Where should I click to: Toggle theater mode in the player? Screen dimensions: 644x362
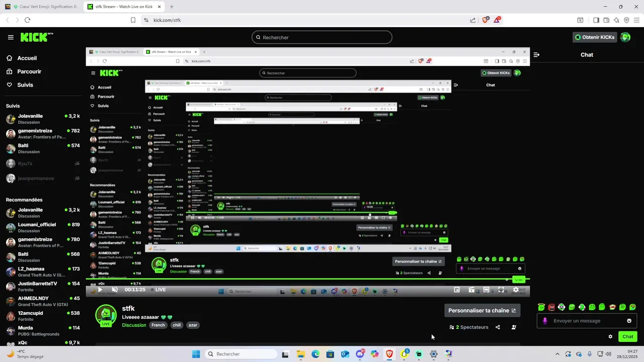click(x=487, y=290)
